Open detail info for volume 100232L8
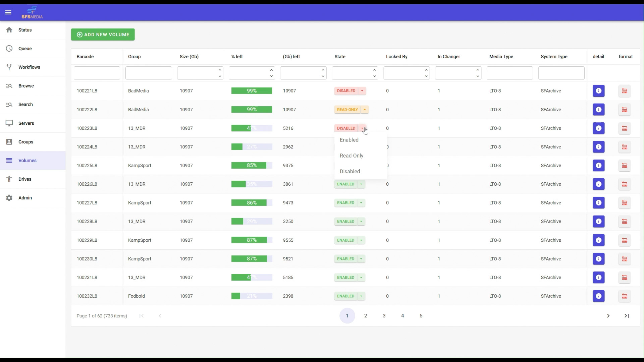Image resolution: width=644 pixels, height=362 pixels. (x=598, y=296)
